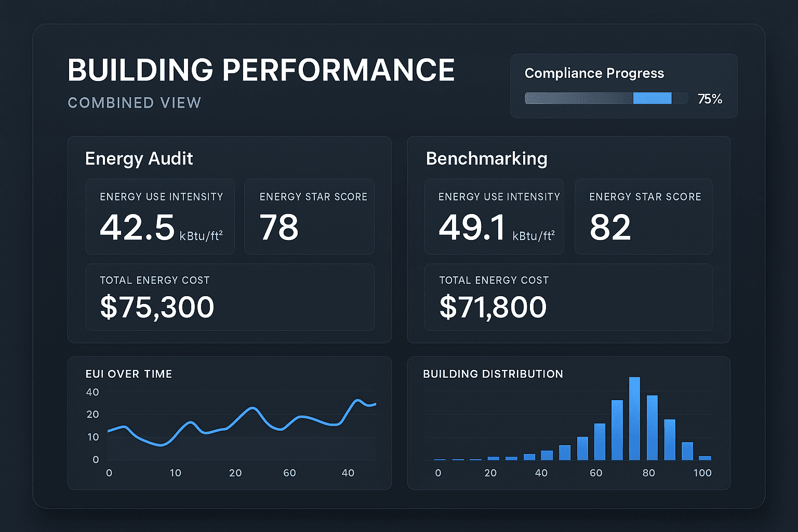The width and height of the screenshot is (798, 532).
Task: Click the final peak of the EUI line
Action: [357, 401]
